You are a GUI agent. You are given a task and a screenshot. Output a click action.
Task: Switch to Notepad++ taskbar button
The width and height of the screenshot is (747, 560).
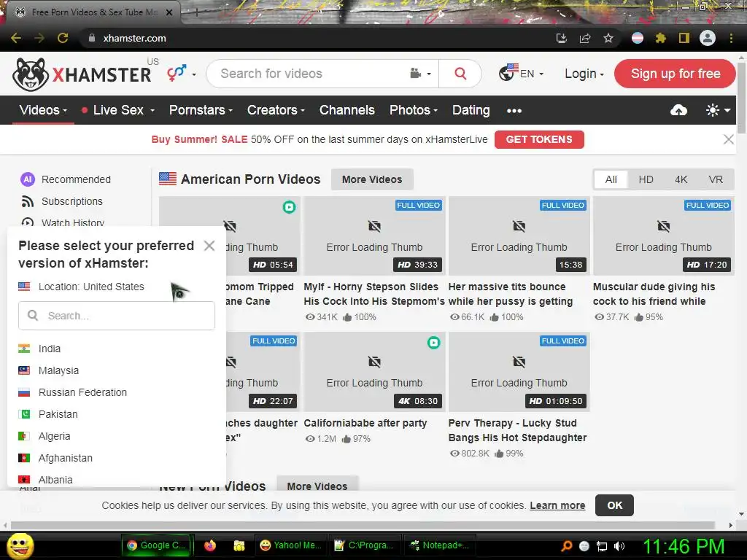[440, 545]
